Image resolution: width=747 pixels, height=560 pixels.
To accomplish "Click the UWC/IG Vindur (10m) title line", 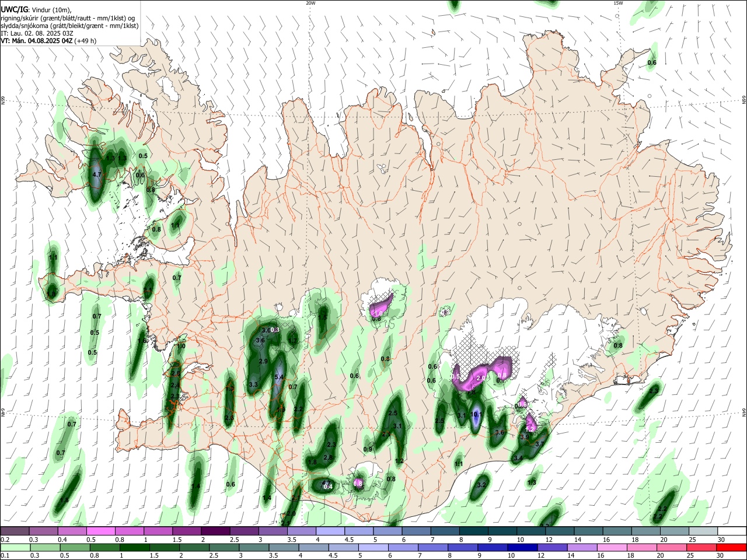I will pos(36,9).
